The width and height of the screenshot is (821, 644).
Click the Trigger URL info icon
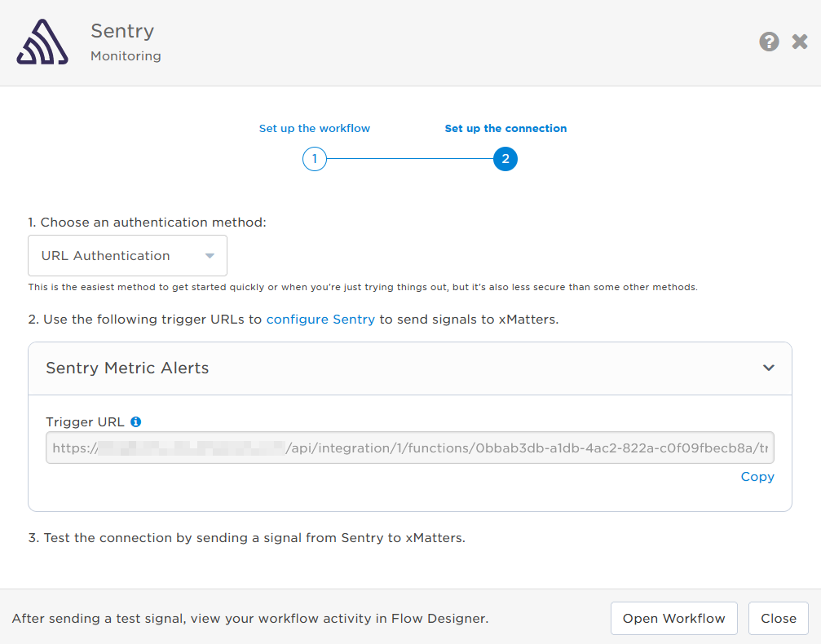pyautogui.click(x=136, y=421)
